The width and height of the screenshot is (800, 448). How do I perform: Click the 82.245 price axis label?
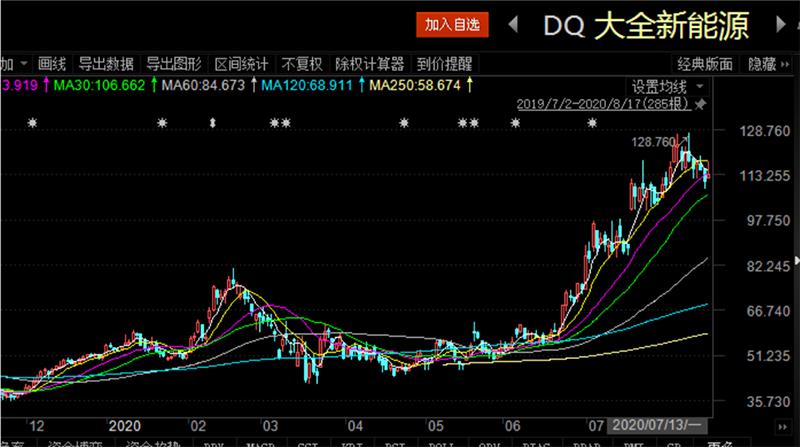tap(768, 266)
